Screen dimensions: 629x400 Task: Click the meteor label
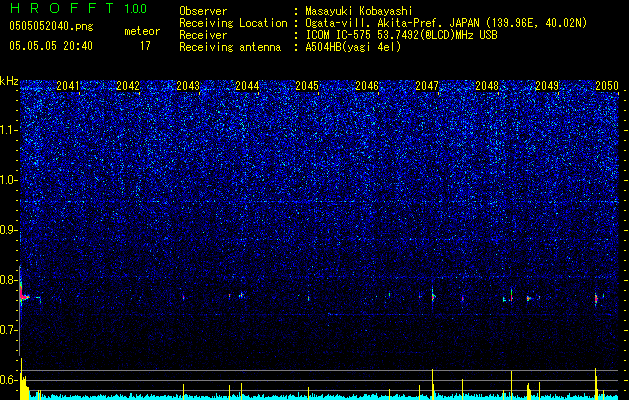142,31
